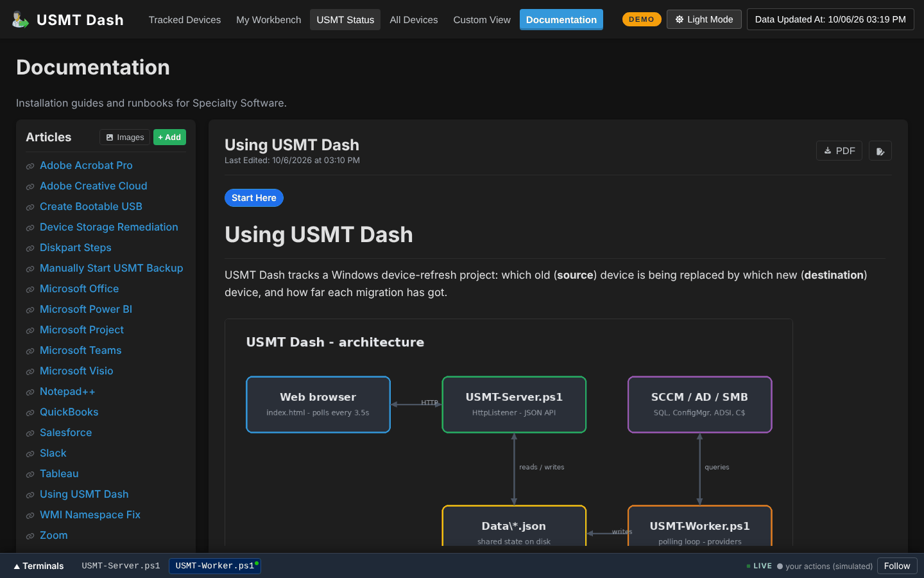This screenshot has height=578, width=924.
Task: Click the Start Here tag
Action: point(254,198)
